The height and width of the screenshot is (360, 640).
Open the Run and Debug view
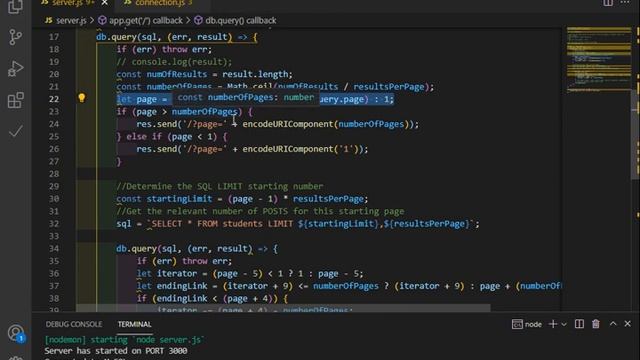15,69
